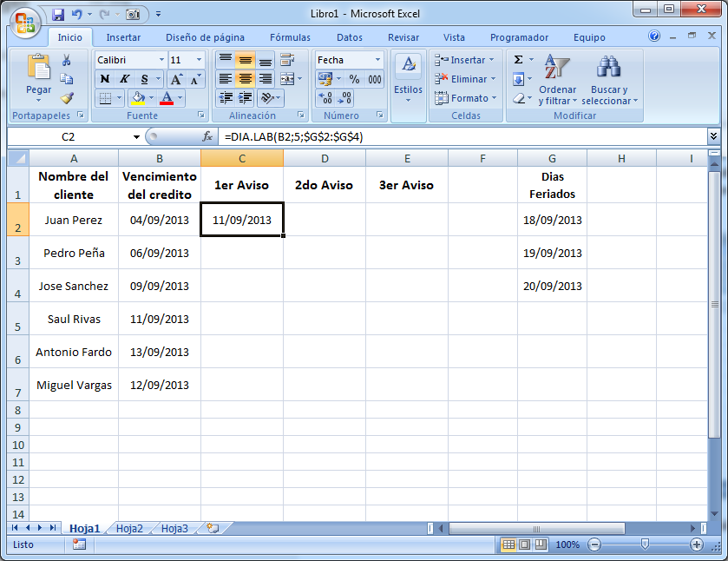
Task: Copy selection using Copy icon
Action: click(x=67, y=78)
